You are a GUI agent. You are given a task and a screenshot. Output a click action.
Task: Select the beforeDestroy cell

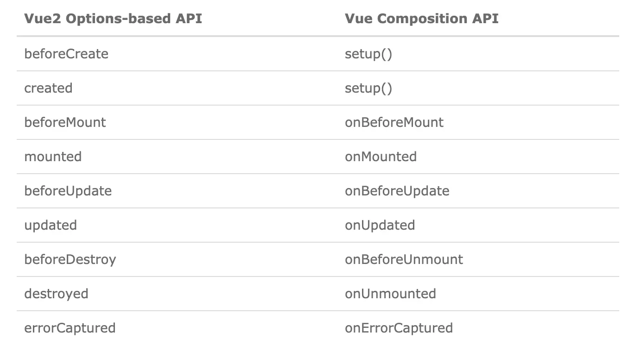coord(70,259)
